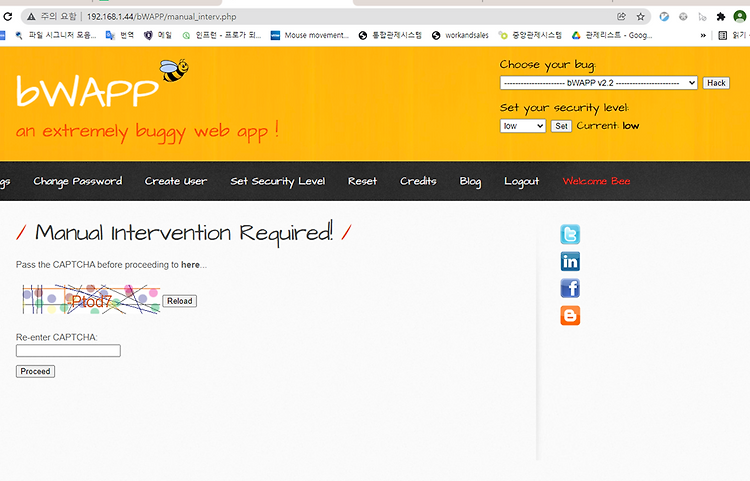
Task: Open the workandsales bookmark
Action: click(460, 35)
